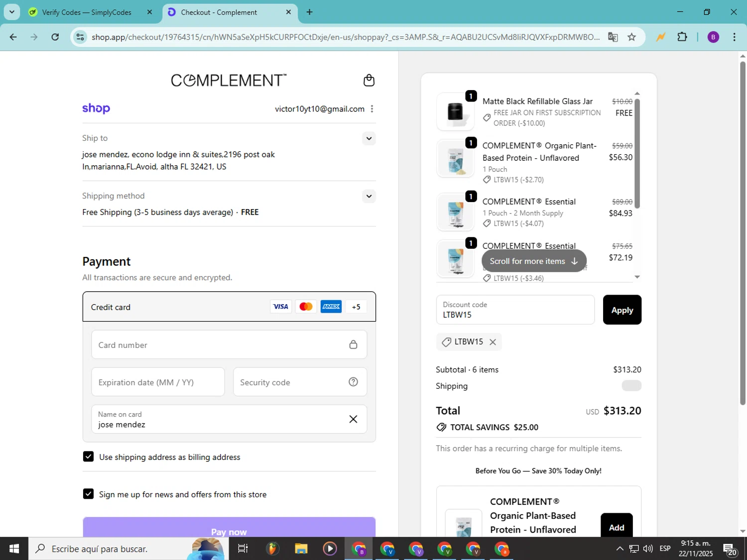Screen dimensions: 747x560
Task: Close the Checkout - Complement tab
Action: tap(288, 12)
